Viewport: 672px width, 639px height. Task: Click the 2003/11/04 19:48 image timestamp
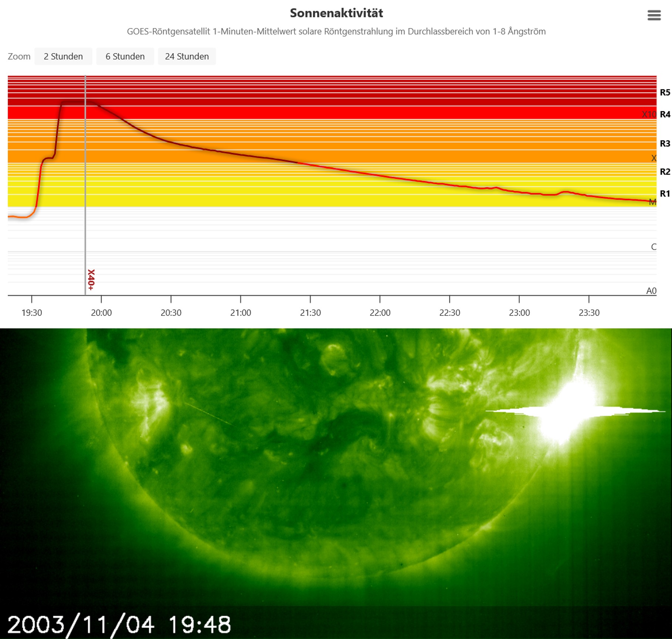[x=119, y=625]
